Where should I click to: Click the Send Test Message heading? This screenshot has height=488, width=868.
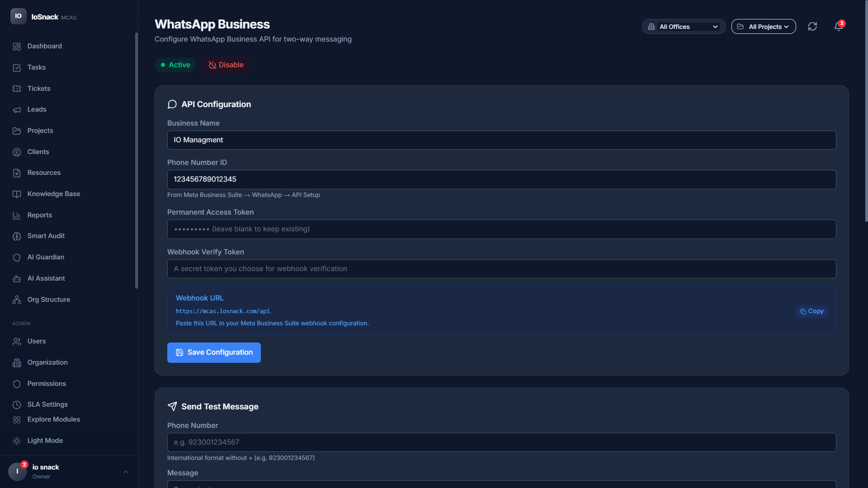tap(220, 407)
